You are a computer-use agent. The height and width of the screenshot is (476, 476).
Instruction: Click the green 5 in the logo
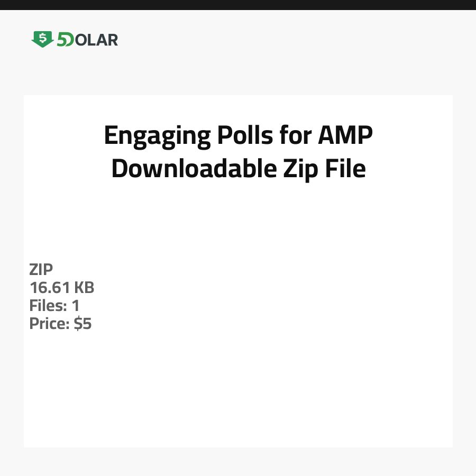(x=61, y=40)
